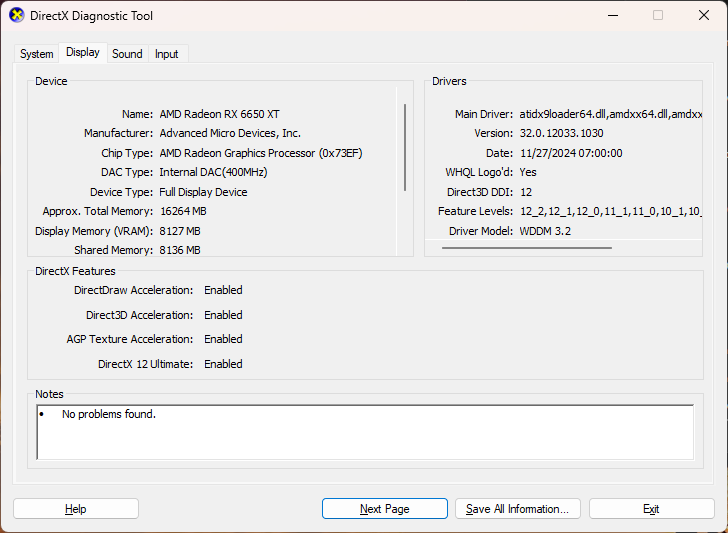This screenshot has height=533, width=728.
Task: Click driver version 32.0.12033.1030
Action: (x=561, y=133)
